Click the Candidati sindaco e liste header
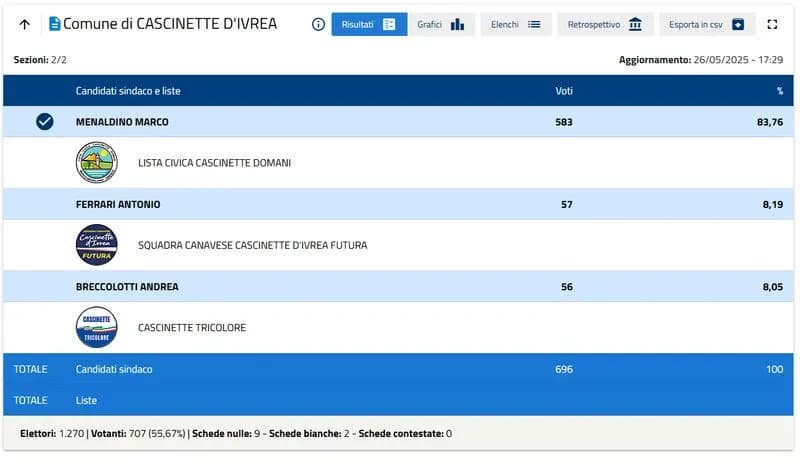The image size is (800, 467). point(128,91)
